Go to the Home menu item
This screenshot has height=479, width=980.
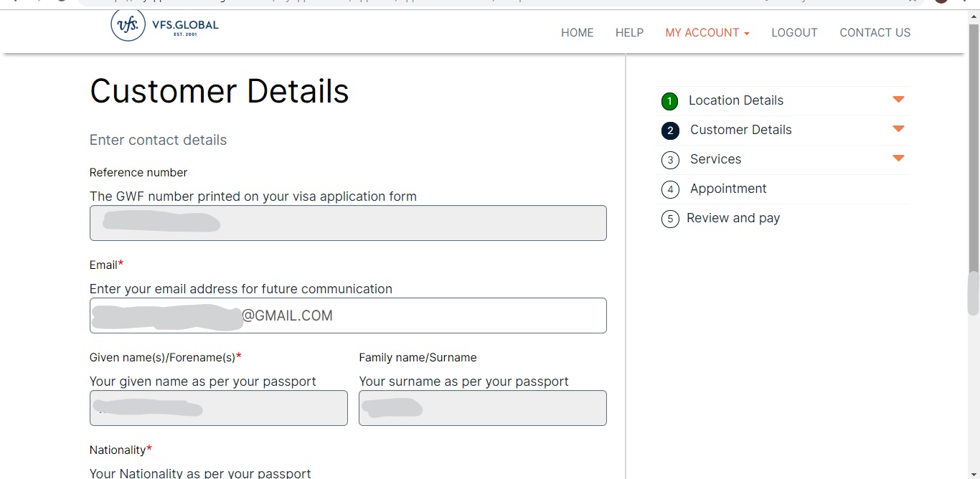(x=577, y=32)
